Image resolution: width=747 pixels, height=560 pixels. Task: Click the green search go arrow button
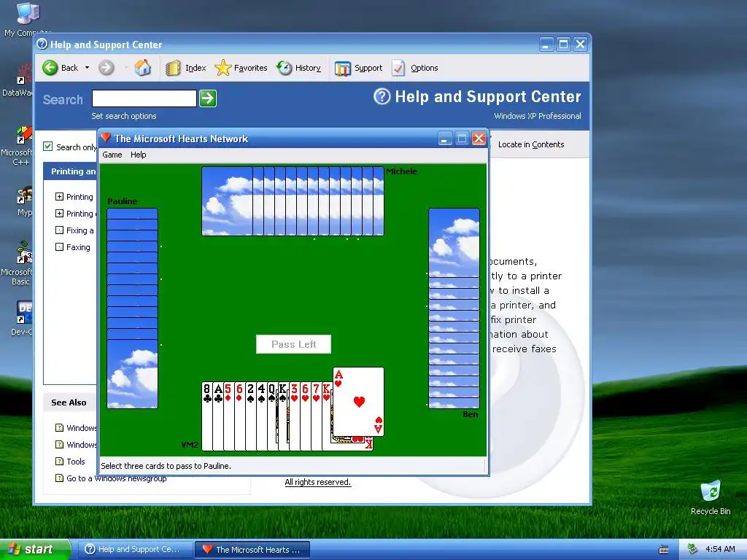pos(208,98)
